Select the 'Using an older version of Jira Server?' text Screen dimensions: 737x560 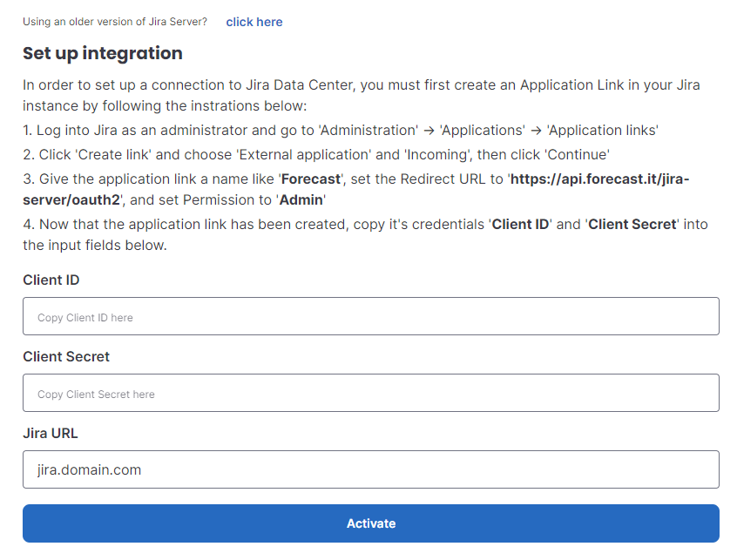click(115, 22)
